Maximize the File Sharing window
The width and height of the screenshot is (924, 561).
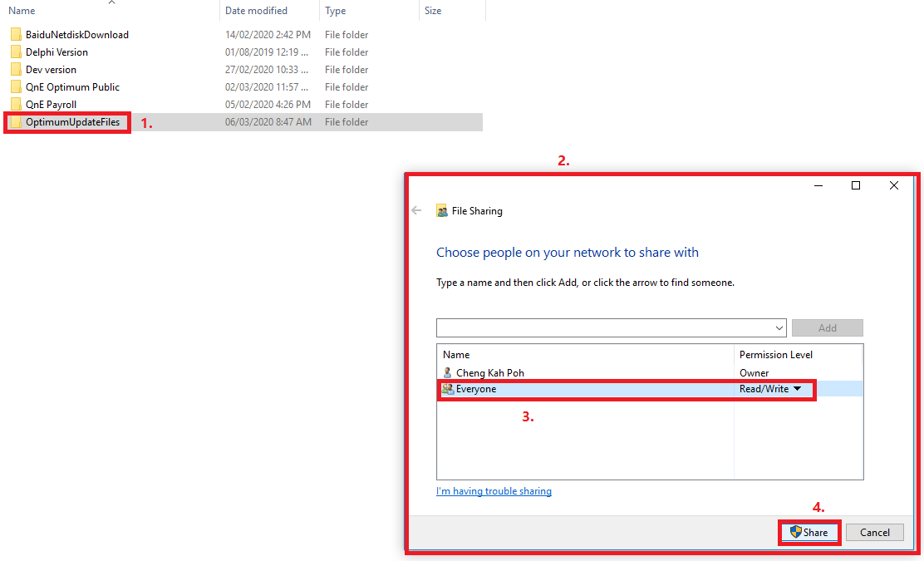click(x=856, y=185)
